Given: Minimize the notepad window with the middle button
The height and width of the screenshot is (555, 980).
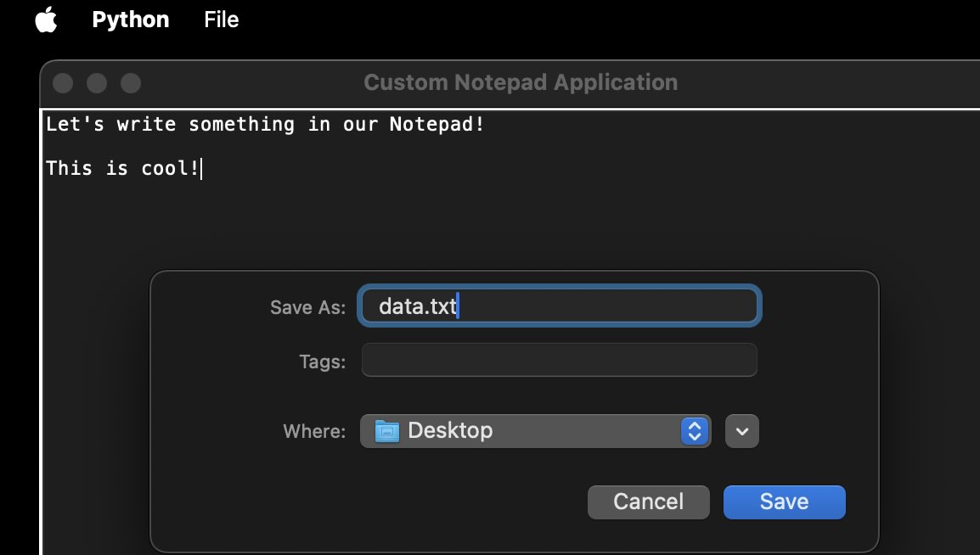Looking at the screenshot, I should 97,83.
